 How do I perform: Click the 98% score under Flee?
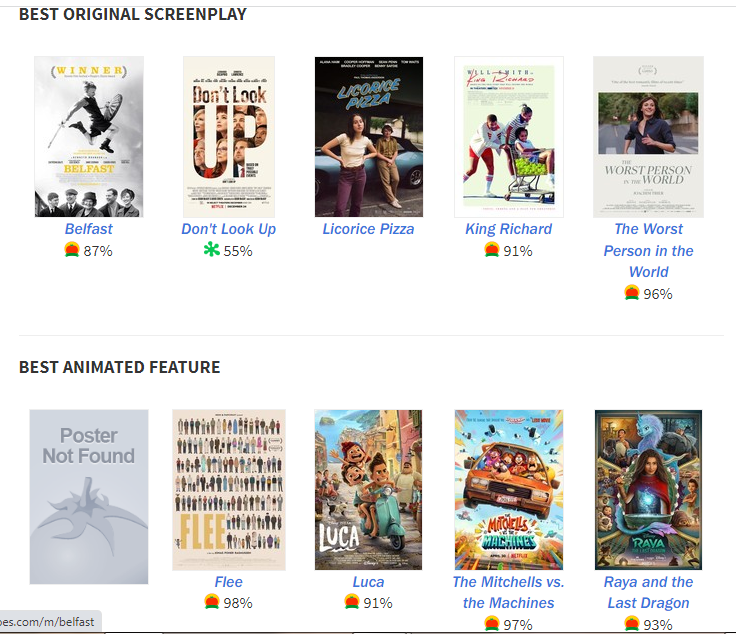click(238, 603)
